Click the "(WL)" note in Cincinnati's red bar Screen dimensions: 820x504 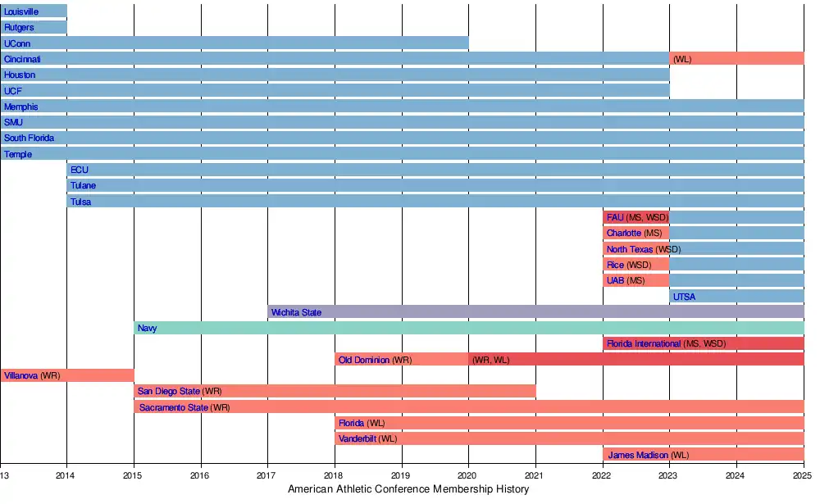pyautogui.click(x=682, y=59)
